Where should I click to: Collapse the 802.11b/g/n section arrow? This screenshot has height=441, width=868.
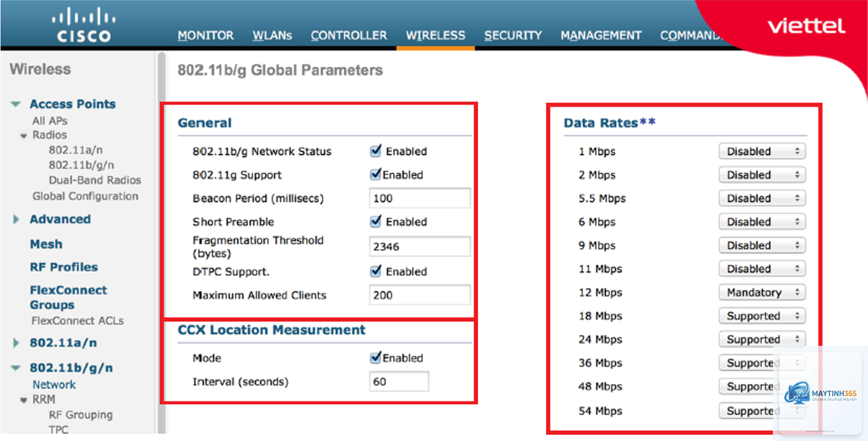(16, 368)
